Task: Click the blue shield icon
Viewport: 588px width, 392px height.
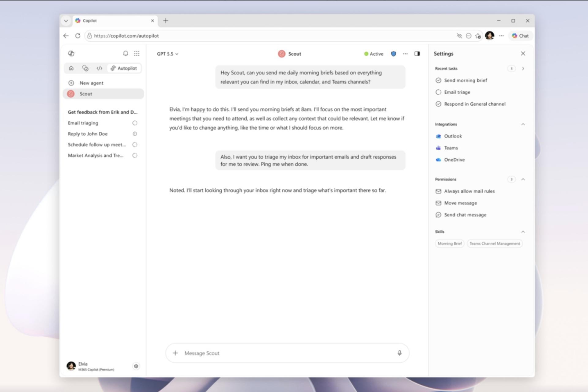Action: click(394, 54)
